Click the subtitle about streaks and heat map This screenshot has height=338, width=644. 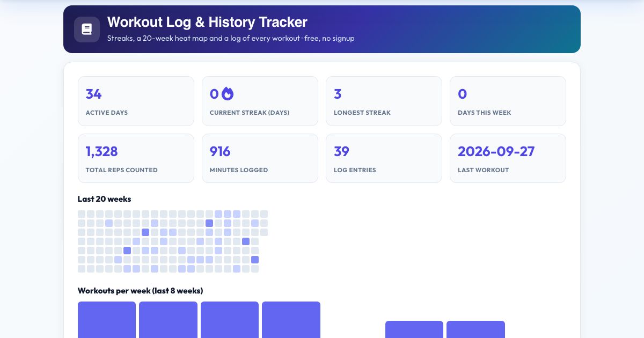tap(231, 38)
